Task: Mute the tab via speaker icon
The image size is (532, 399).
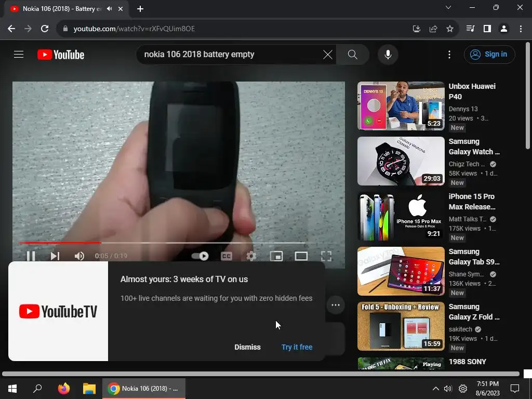Action: tap(109, 9)
